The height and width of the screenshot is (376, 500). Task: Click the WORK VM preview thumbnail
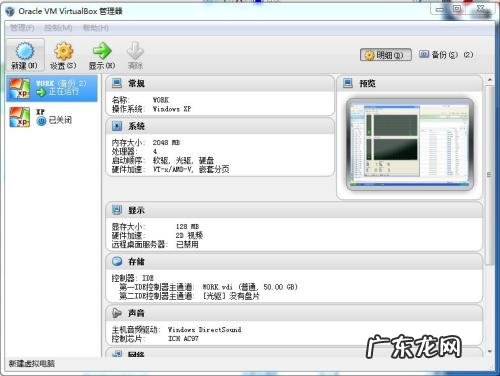(410, 144)
